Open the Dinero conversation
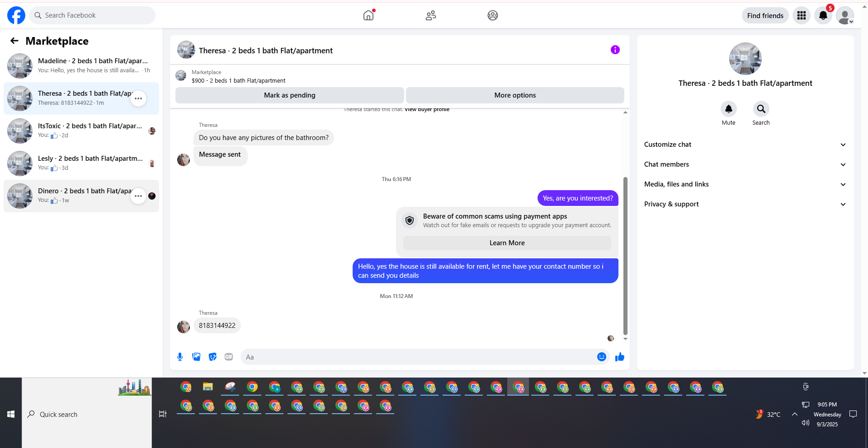Screen dimensions: 868x448 tap(81, 196)
